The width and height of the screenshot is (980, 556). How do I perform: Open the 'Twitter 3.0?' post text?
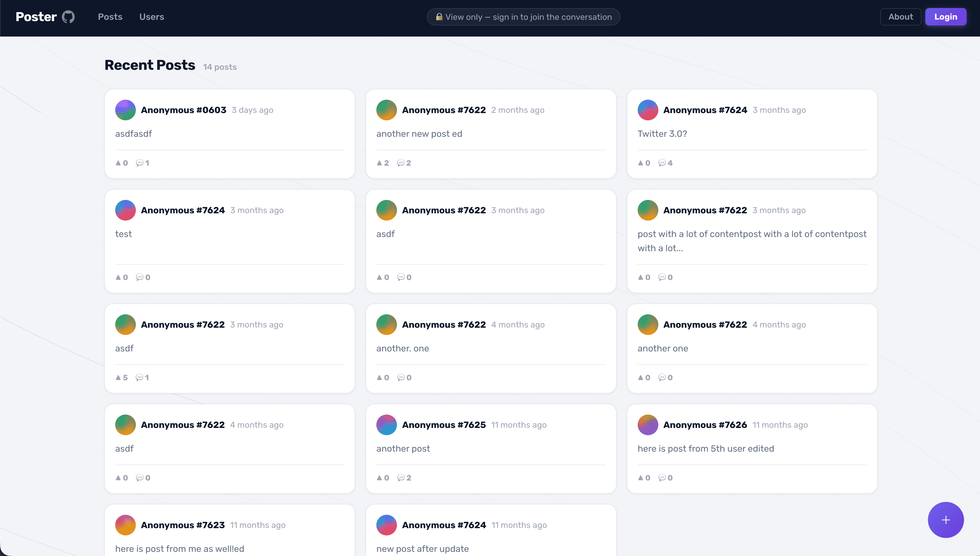point(662,134)
